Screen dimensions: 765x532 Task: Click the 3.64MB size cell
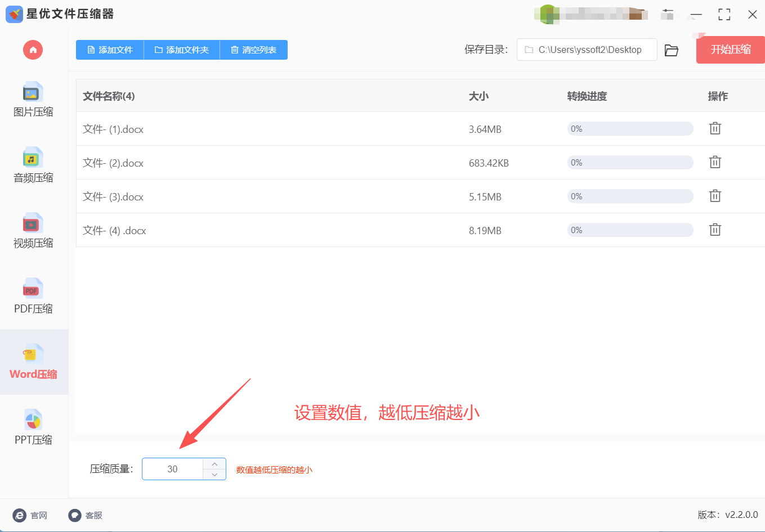[485, 129]
